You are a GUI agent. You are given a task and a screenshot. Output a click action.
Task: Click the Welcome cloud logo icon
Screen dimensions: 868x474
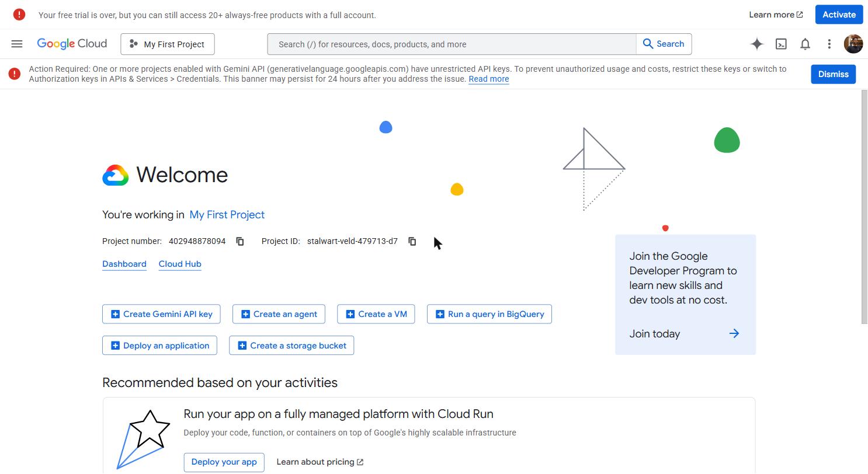point(116,175)
